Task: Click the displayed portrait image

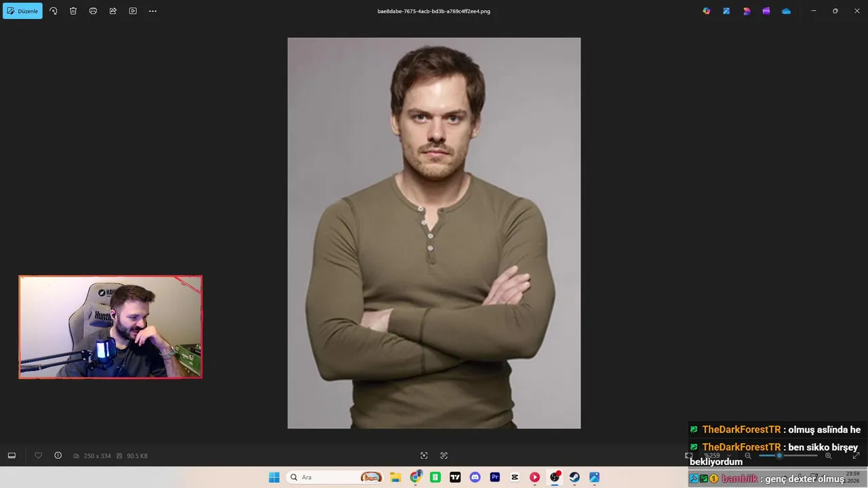Action: click(x=434, y=233)
